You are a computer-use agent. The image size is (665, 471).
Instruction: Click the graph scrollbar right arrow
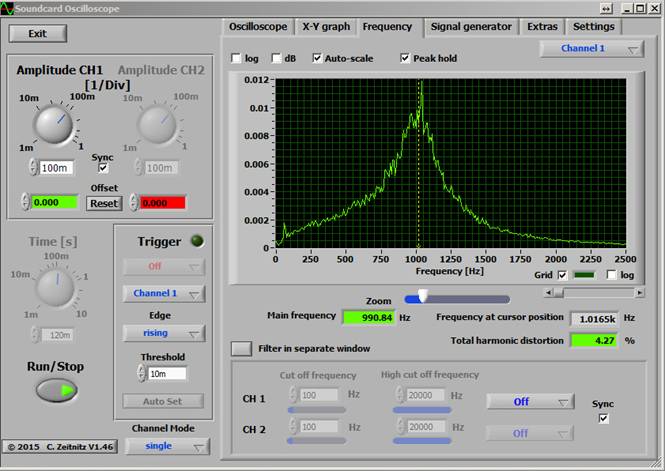[x=640, y=292]
